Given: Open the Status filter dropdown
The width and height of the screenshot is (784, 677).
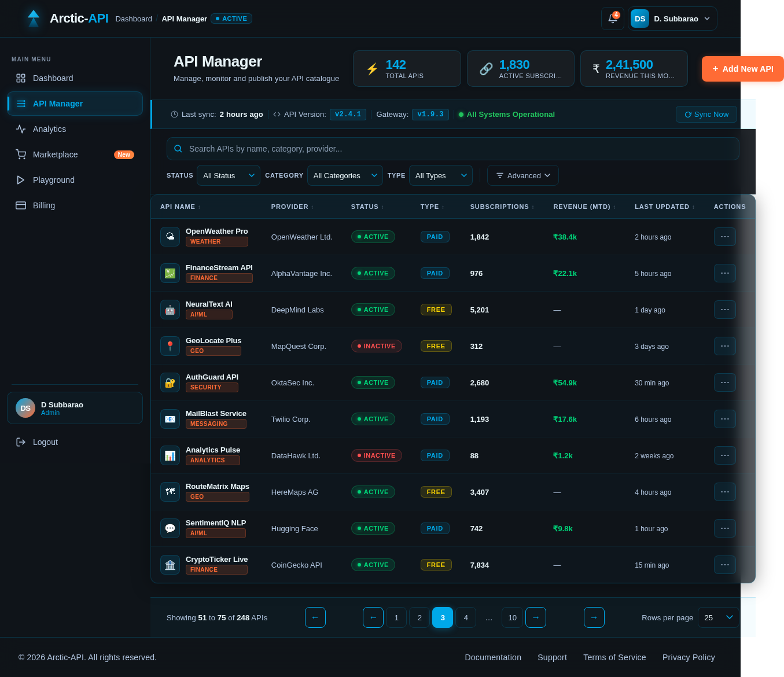Looking at the screenshot, I should 229,175.
